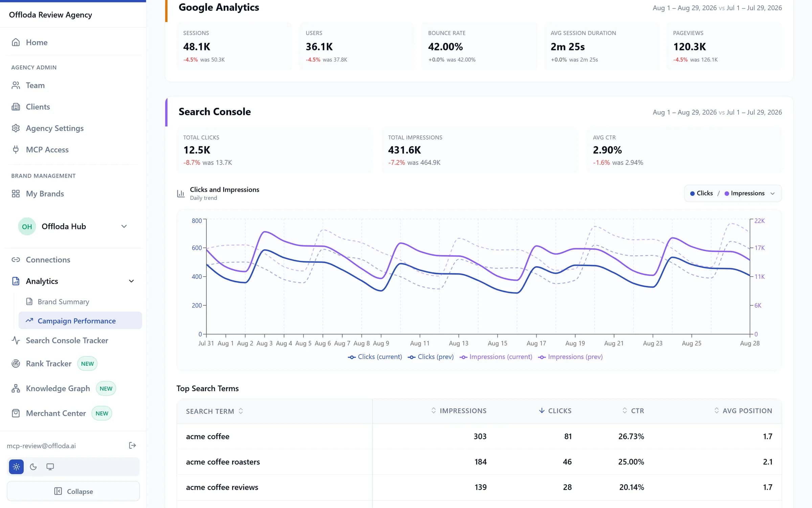Open Rank Tracker page

pyautogui.click(x=49, y=363)
